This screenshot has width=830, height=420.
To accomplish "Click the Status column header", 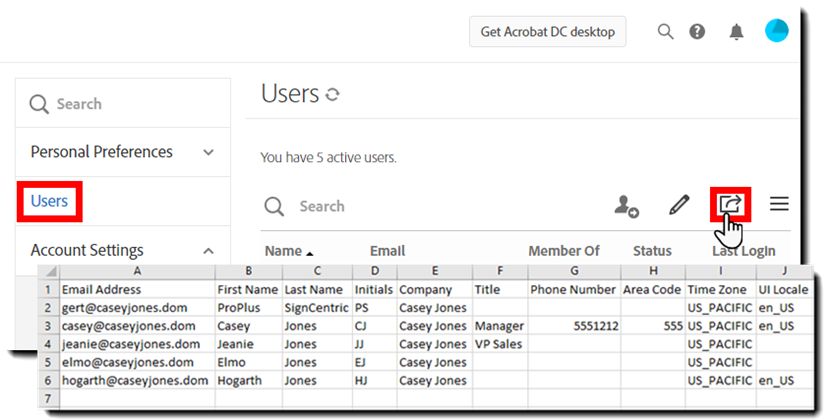I will 652,251.
